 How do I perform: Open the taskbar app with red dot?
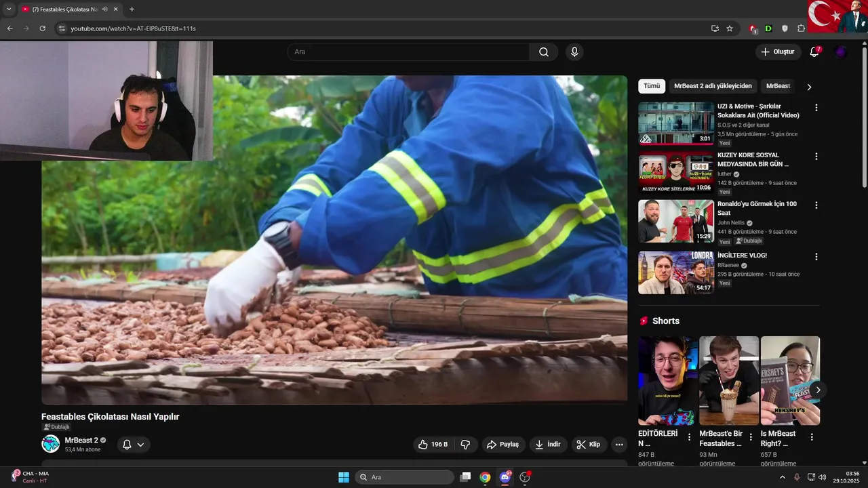point(525,477)
